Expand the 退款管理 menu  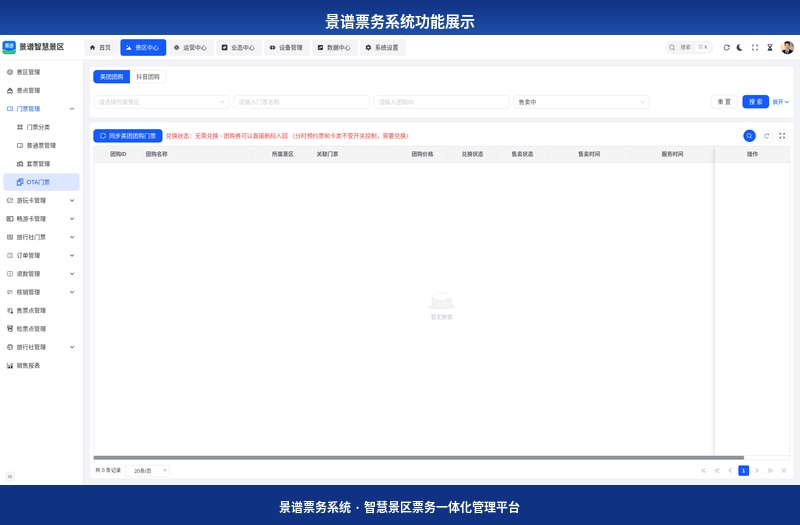coord(41,274)
